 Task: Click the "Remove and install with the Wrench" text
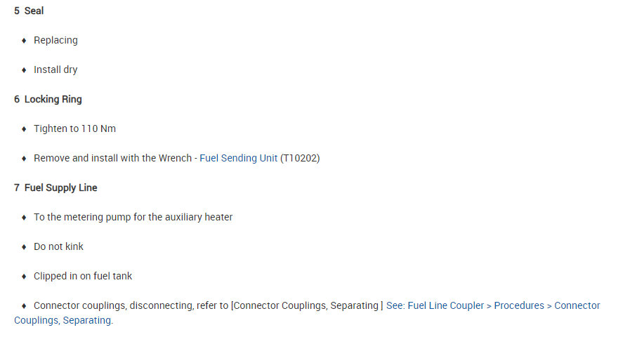112,159
